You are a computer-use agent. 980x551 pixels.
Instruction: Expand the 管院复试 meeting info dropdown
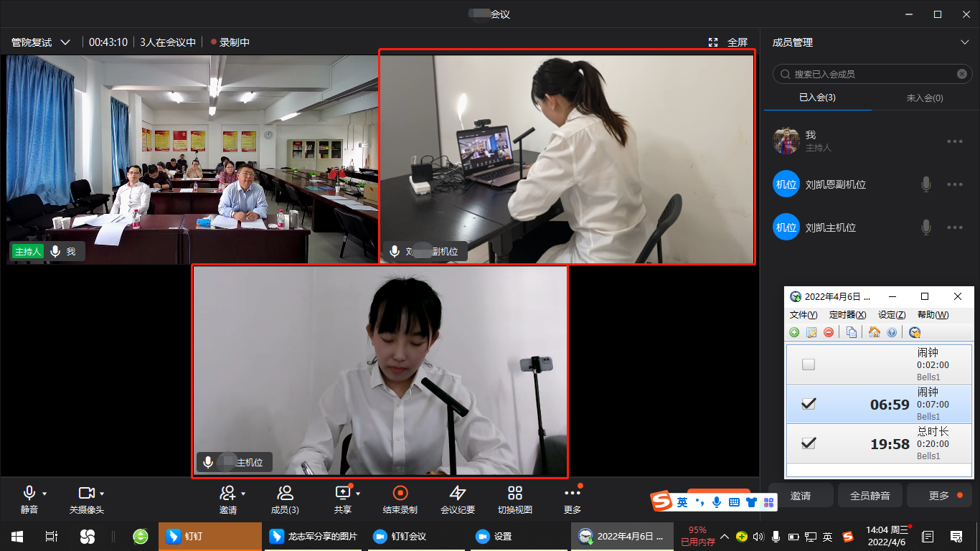(65, 42)
